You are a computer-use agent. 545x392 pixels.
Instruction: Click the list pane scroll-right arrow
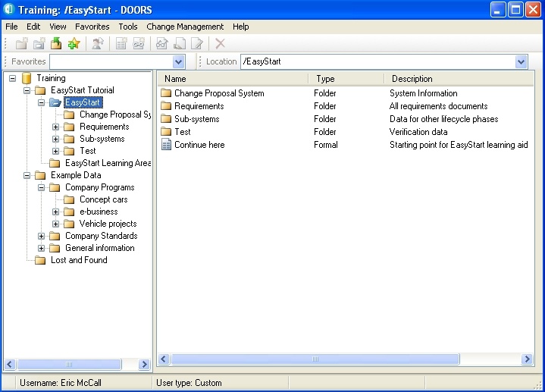point(527,359)
